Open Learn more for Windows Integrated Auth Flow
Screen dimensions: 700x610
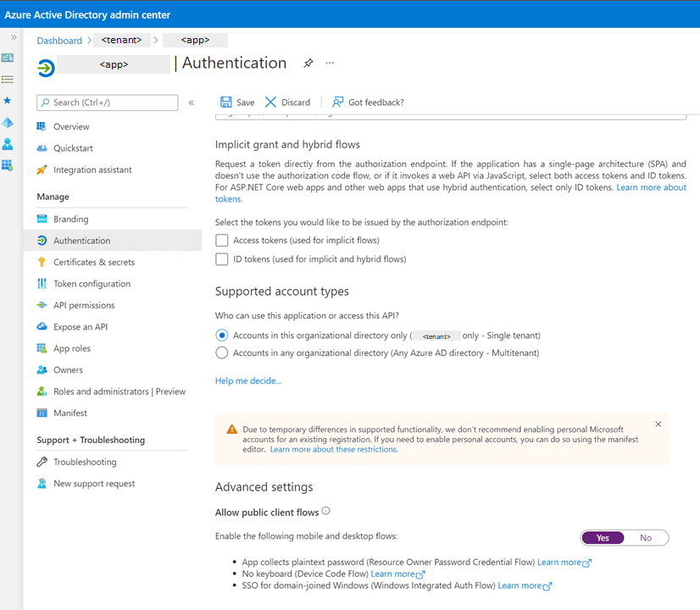525,585
